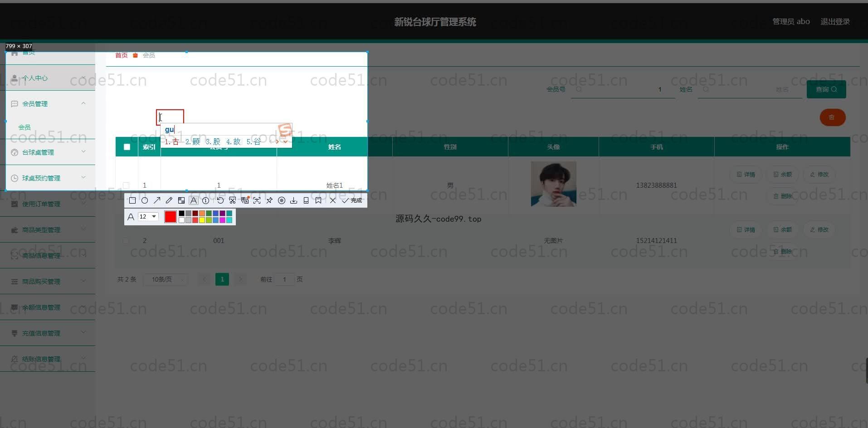The width and height of the screenshot is (868, 428).
Task: Cancel the screenshot with X icon
Action: (333, 200)
